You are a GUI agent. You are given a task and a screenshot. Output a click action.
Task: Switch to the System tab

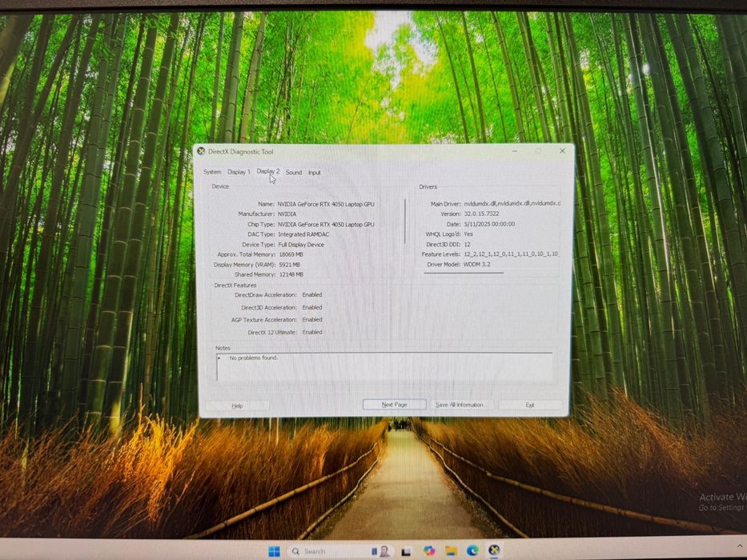tap(212, 172)
